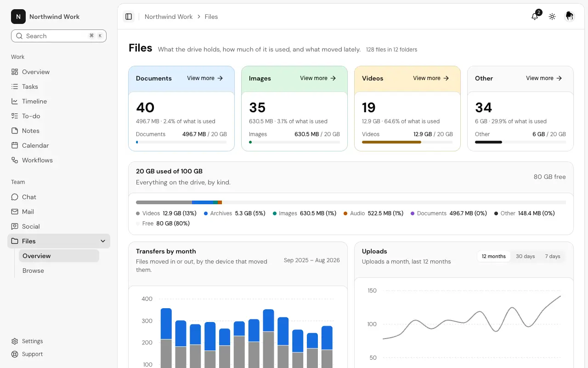Open notifications bell with badge 2
The image size is (588, 368).
click(535, 17)
